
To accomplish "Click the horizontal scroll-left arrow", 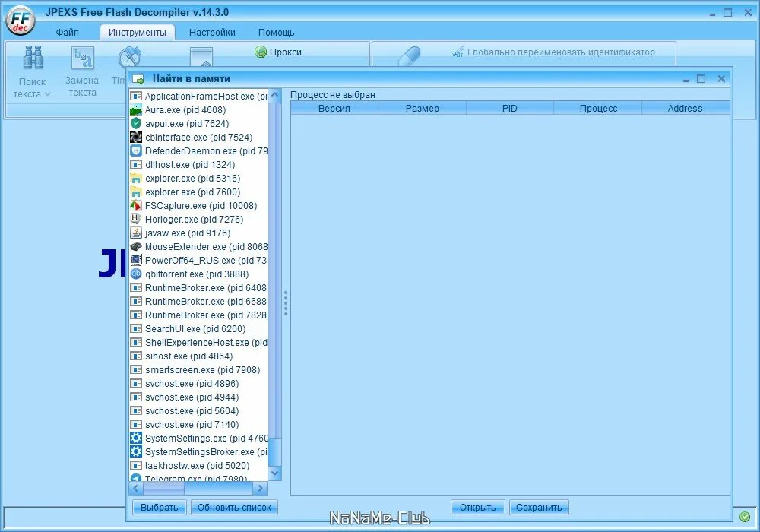I will 136,489.
